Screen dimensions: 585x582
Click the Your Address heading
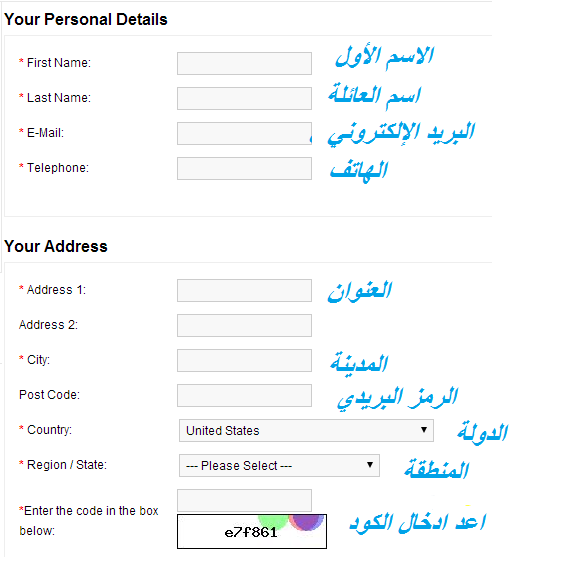coord(56,247)
